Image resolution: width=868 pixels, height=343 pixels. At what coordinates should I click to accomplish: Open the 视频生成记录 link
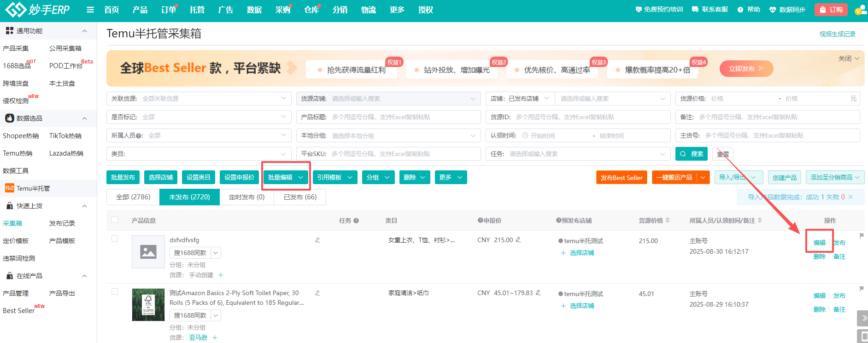[x=837, y=34]
